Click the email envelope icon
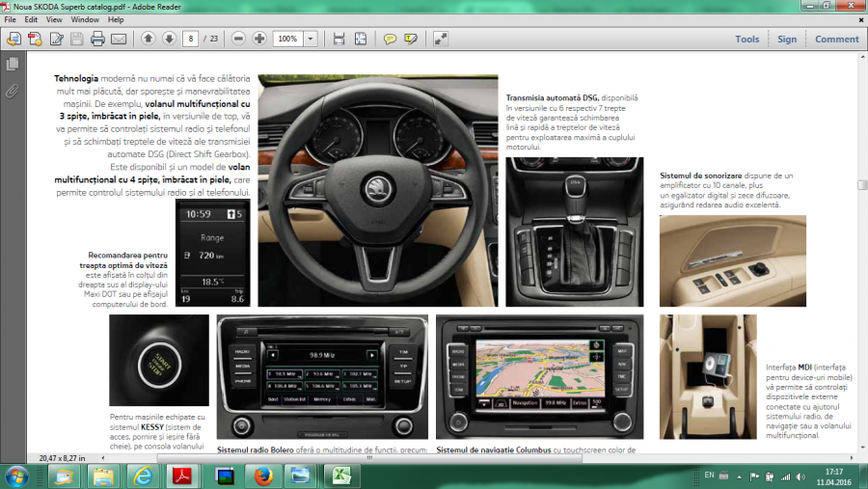 point(119,40)
